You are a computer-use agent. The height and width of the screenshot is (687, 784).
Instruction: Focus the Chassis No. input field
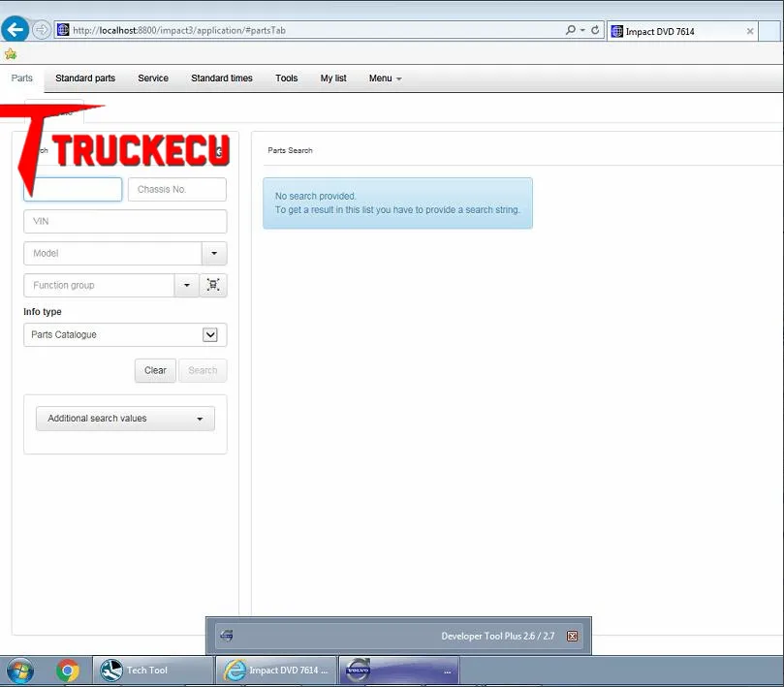tap(177, 190)
